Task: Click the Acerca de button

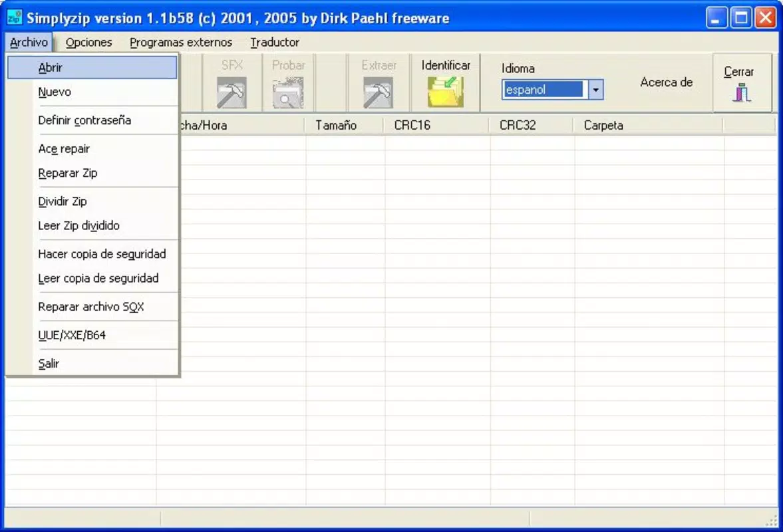Action: pyautogui.click(x=666, y=82)
